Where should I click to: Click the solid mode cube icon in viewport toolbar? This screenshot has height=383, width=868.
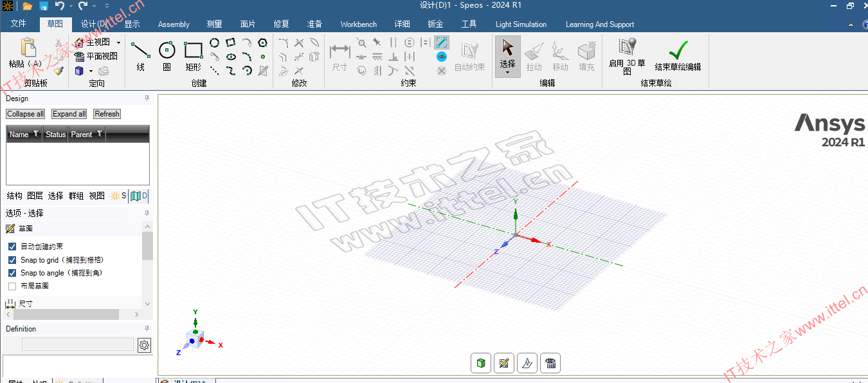pyautogui.click(x=480, y=363)
